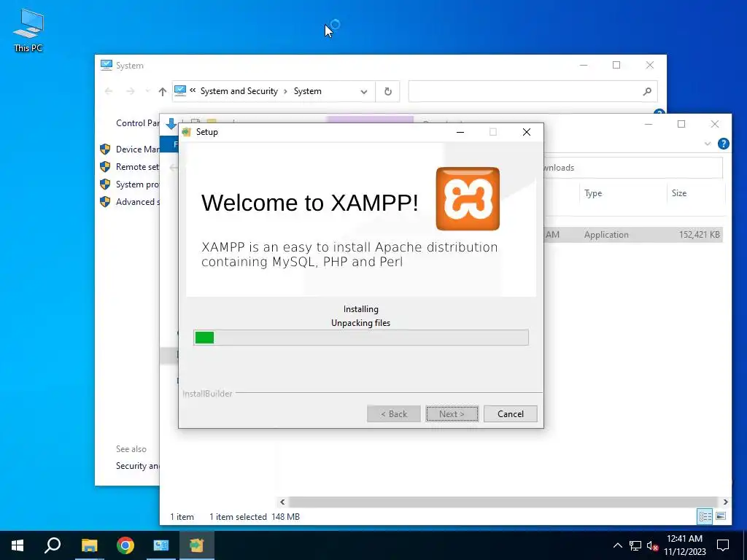Click the Type column header in Explorer
The height and width of the screenshot is (560, 747).
click(x=593, y=192)
